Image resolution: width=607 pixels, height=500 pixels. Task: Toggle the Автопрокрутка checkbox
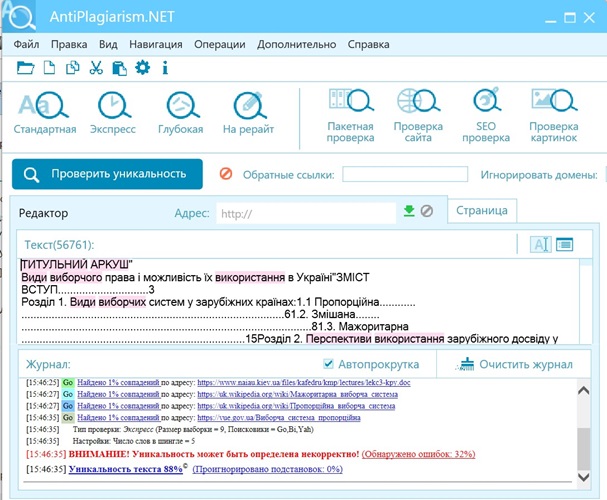point(329,364)
